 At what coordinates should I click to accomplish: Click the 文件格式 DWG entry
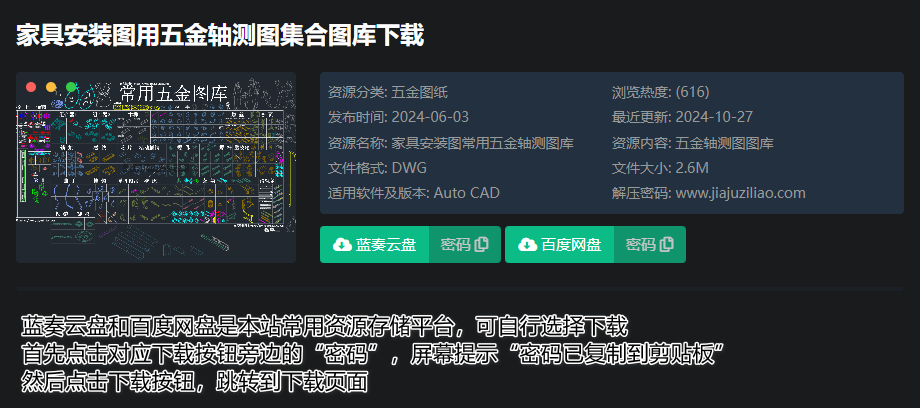377,168
